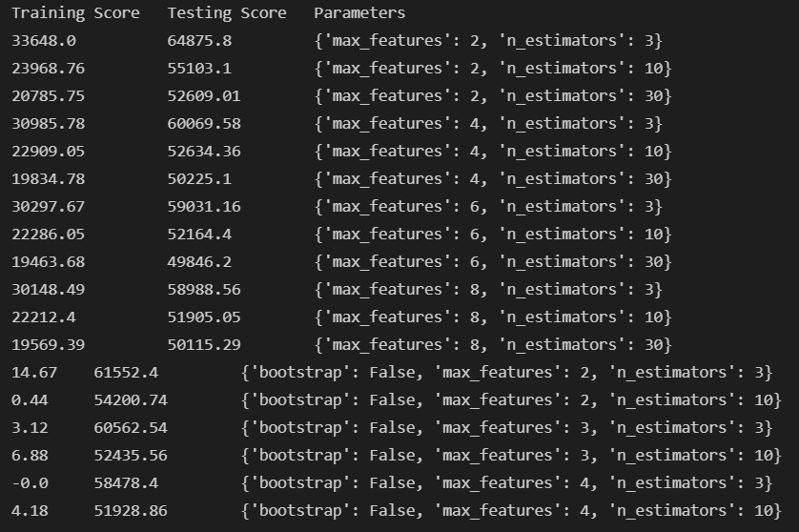The image size is (799, 532).
Task: Click the testing score 52164.4
Action: [199, 235]
